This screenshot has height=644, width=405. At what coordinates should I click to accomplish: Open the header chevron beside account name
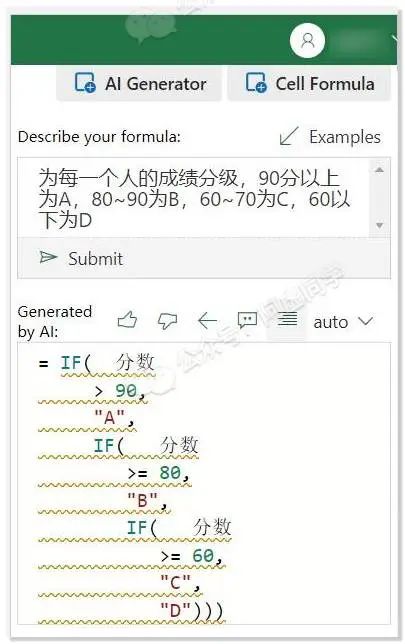tap(395, 40)
